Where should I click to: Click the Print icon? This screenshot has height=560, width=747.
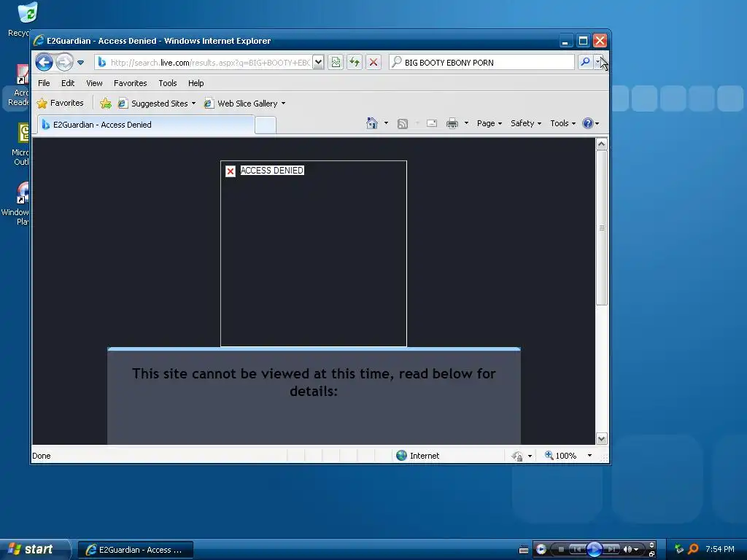tap(452, 124)
